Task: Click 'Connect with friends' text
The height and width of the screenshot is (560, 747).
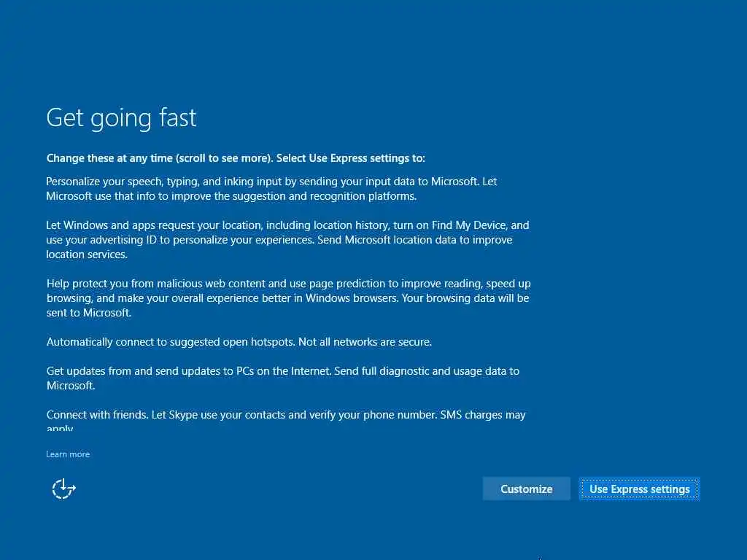Action: [x=97, y=415]
